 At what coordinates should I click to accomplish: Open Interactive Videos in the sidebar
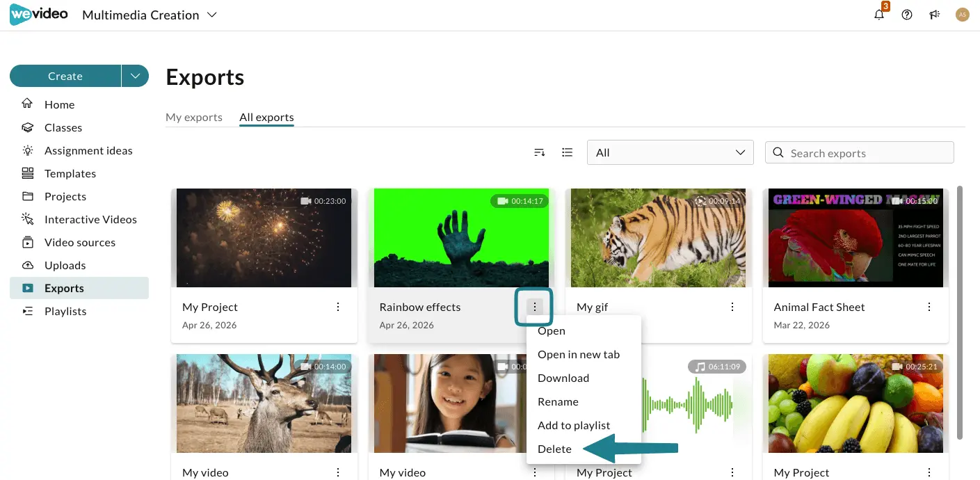click(79, 219)
